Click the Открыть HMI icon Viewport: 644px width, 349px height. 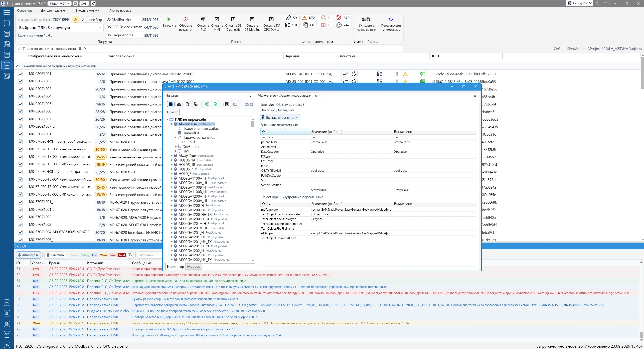pyautogui.click(x=217, y=19)
